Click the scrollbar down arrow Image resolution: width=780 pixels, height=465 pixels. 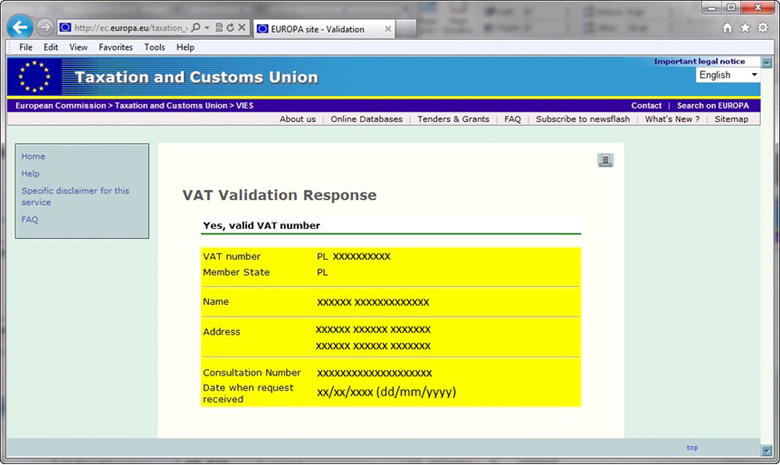click(x=767, y=451)
